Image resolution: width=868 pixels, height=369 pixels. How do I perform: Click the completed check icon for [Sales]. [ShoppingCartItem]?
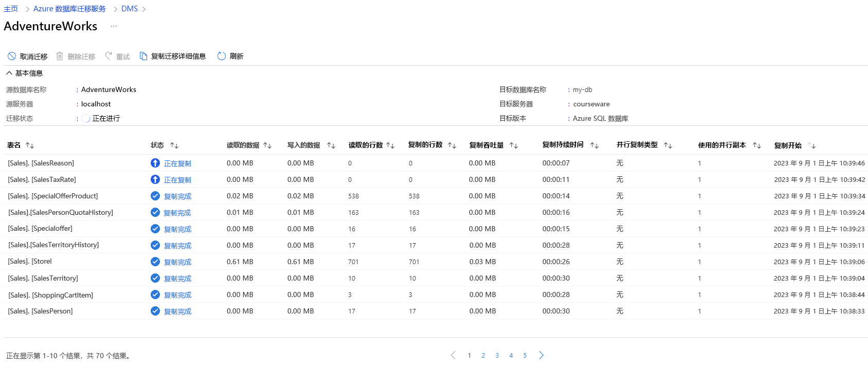[155, 294]
